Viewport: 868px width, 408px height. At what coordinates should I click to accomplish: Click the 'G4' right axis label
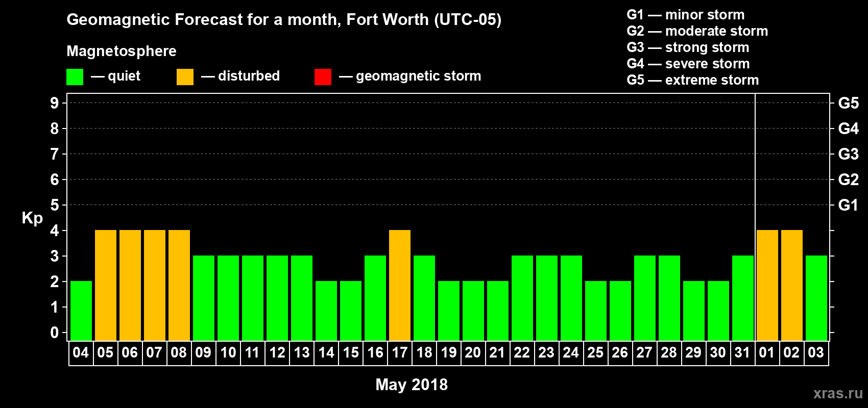point(848,129)
